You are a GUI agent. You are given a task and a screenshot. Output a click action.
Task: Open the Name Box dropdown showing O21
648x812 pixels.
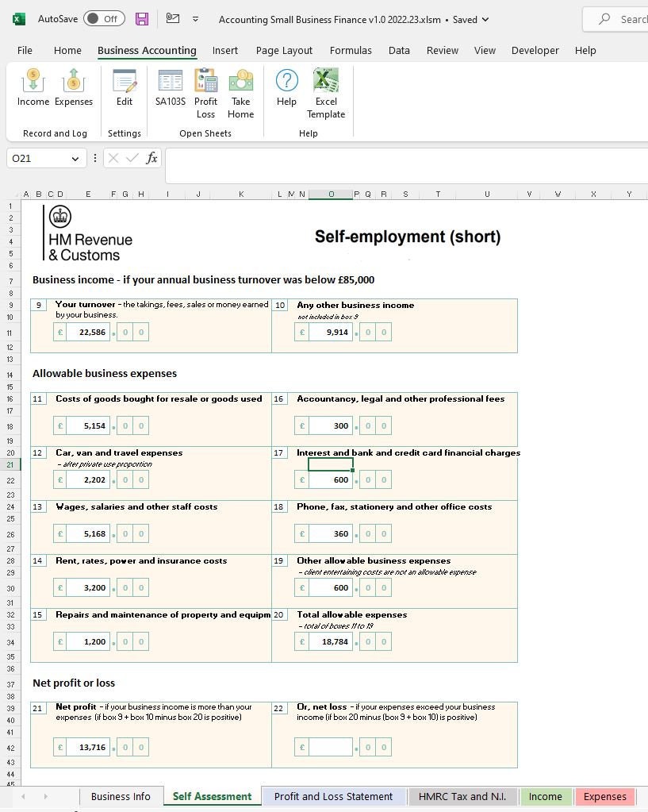coord(75,158)
